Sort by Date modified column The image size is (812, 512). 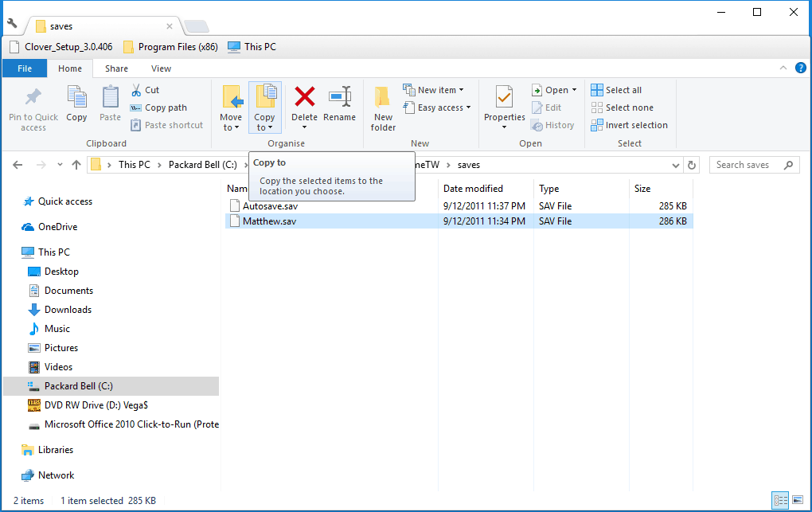tap(486, 189)
